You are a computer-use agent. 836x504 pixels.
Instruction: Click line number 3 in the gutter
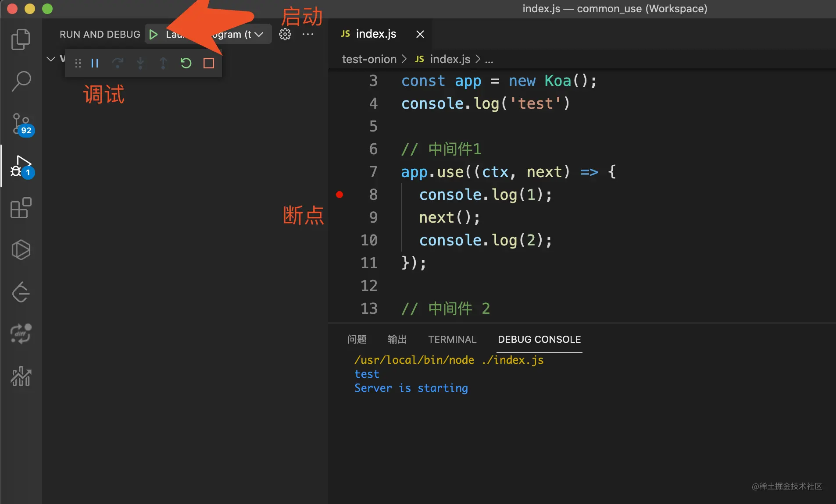coord(373,81)
